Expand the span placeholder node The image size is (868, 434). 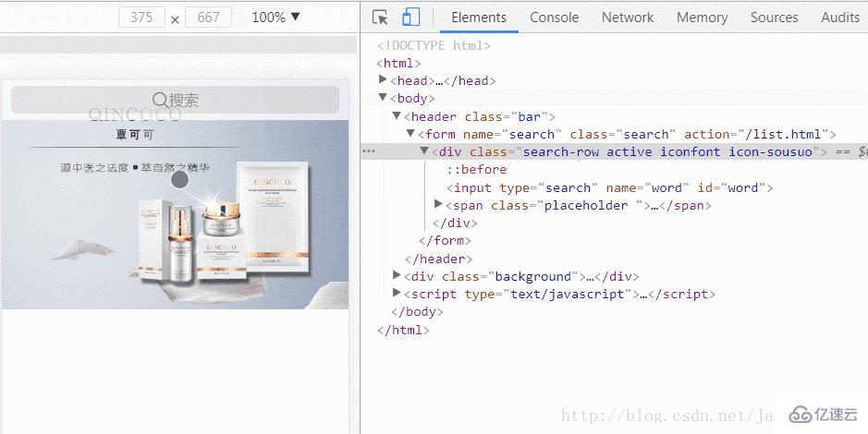(x=438, y=204)
